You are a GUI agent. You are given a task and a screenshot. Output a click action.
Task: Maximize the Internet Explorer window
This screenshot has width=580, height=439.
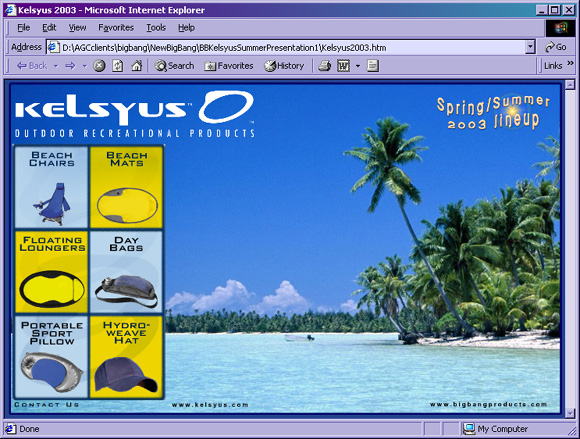[x=554, y=10]
